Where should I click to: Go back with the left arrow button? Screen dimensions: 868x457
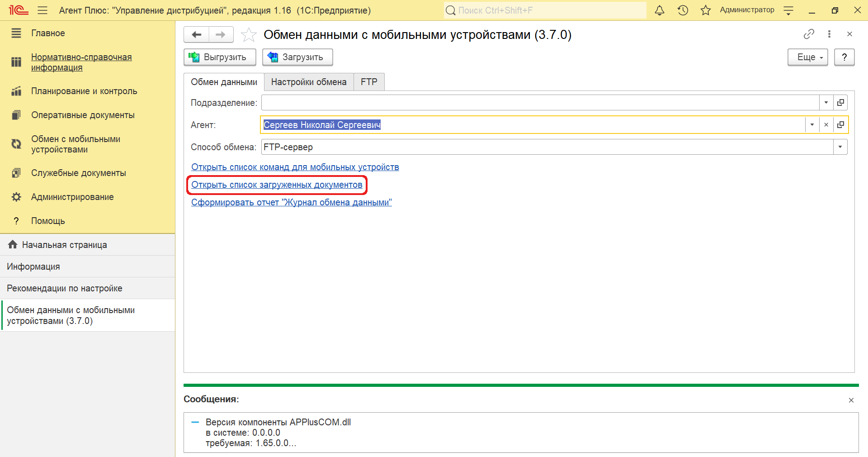[197, 34]
